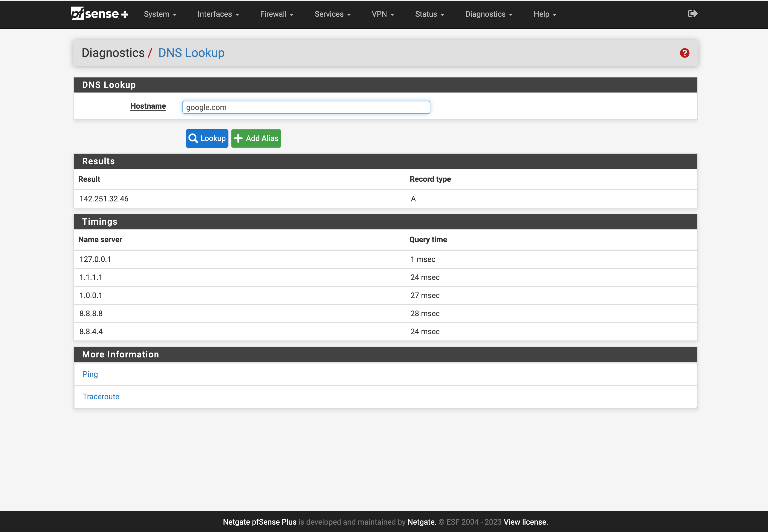Open the Traceroute link

click(x=101, y=397)
